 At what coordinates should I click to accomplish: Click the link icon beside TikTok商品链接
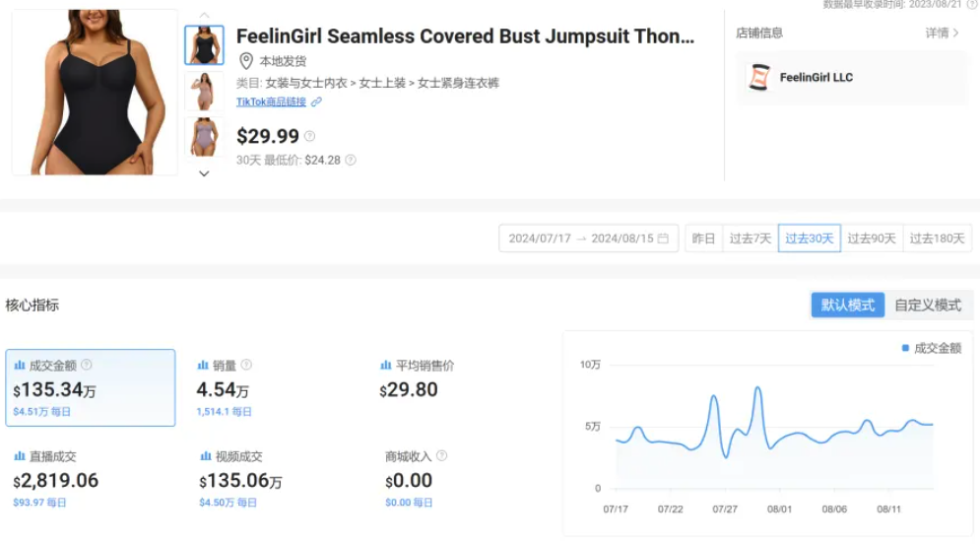tap(316, 102)
